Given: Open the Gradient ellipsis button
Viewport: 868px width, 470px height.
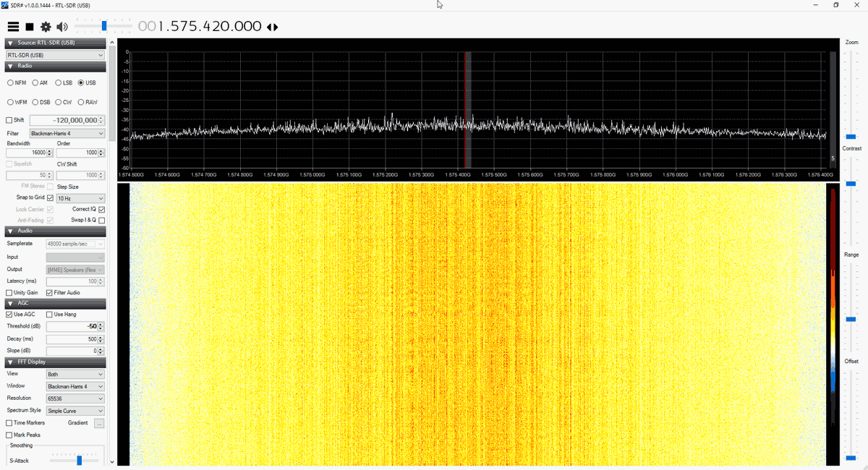Looking at the screenshot, I should [x=99, y=423].
